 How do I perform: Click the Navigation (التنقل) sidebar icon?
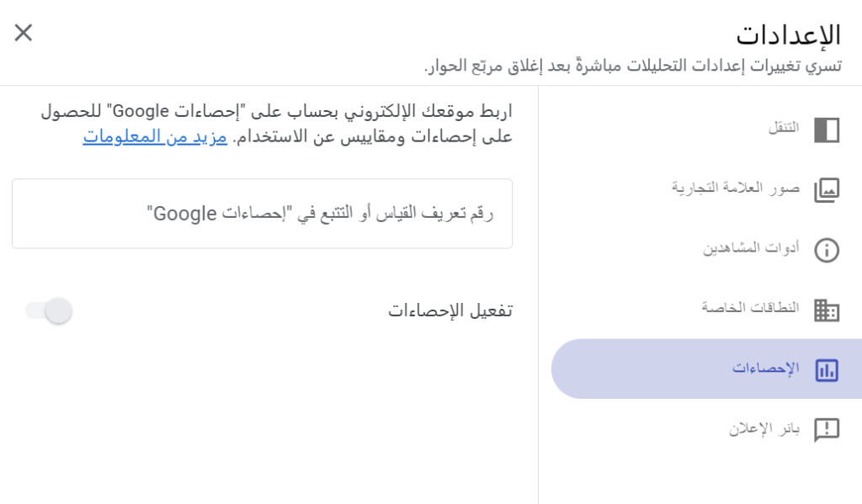click(827, 130)
